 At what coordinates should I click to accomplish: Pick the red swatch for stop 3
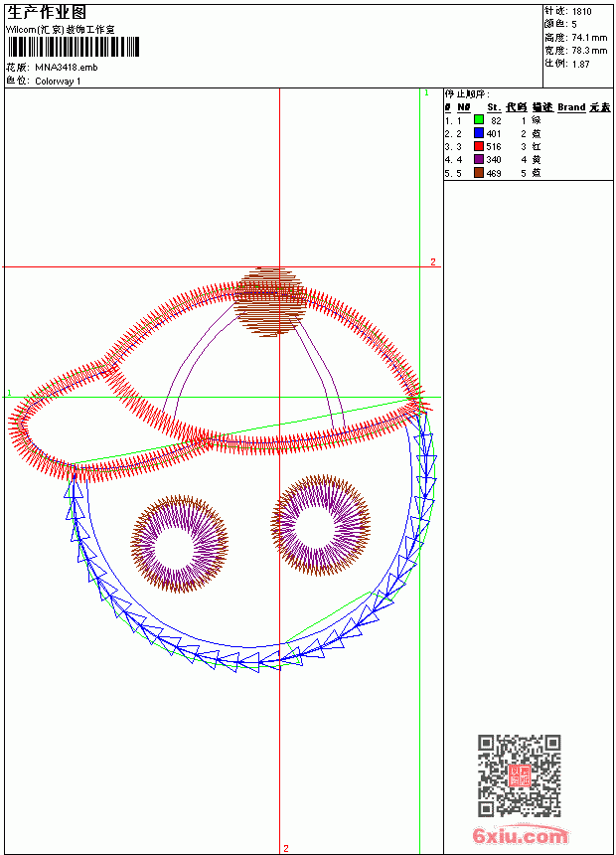[479, 146]
